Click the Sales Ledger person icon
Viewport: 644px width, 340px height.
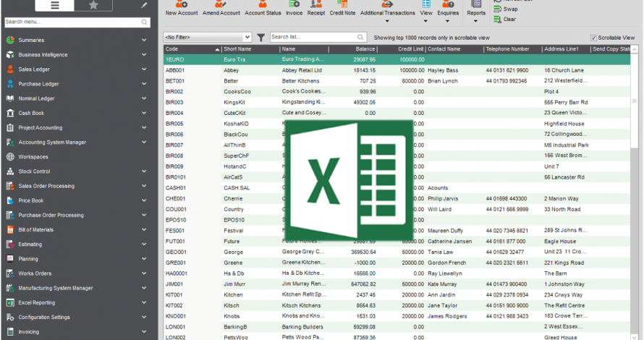click(10, 69)
